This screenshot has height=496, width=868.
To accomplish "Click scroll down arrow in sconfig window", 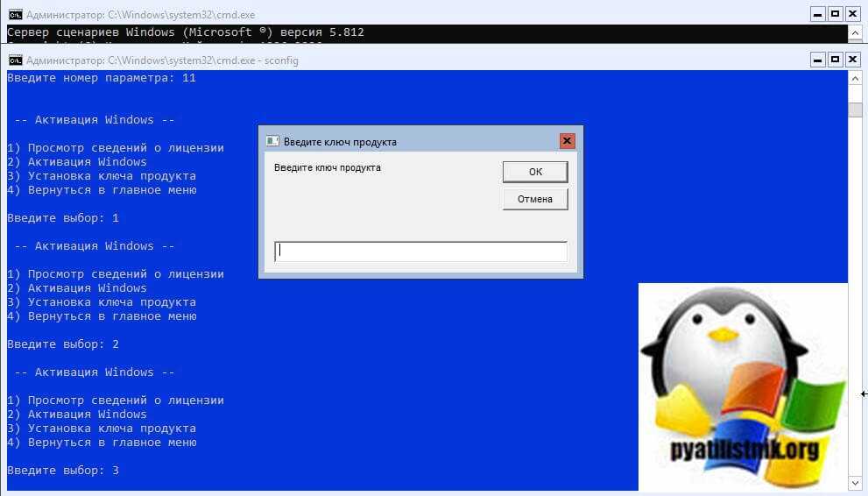I will 855,483.
